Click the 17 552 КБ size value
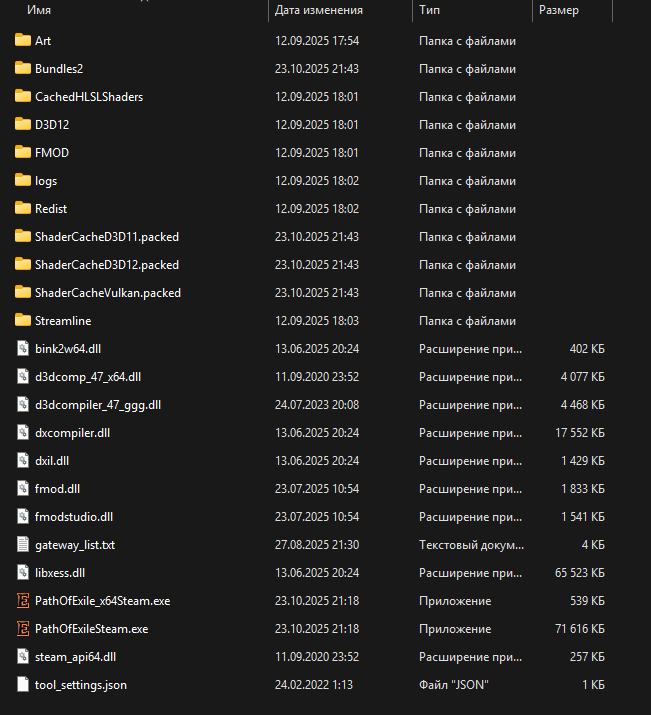This screenshot has width=651, height=715. coord(580,433)
